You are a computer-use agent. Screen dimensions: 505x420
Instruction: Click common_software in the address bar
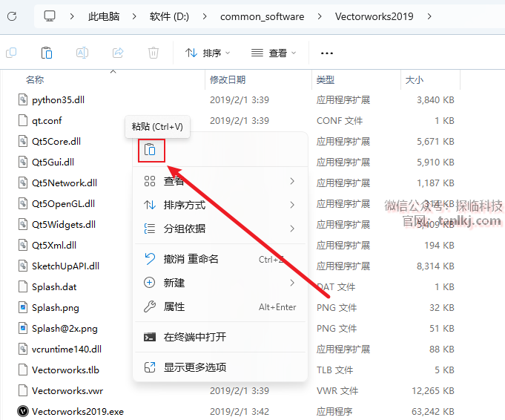(263, 16)
